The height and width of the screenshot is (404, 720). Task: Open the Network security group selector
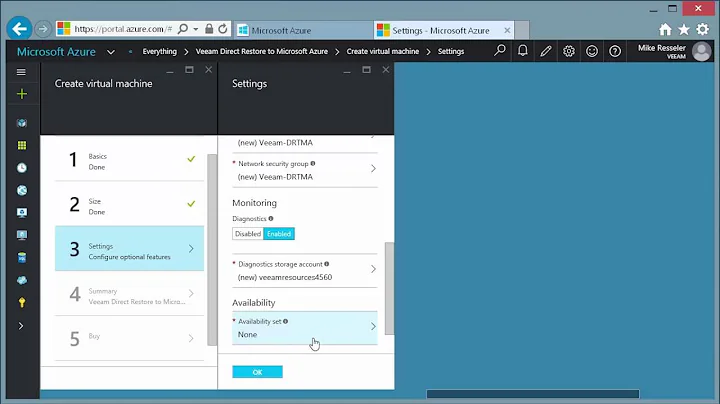pos(304,170)
